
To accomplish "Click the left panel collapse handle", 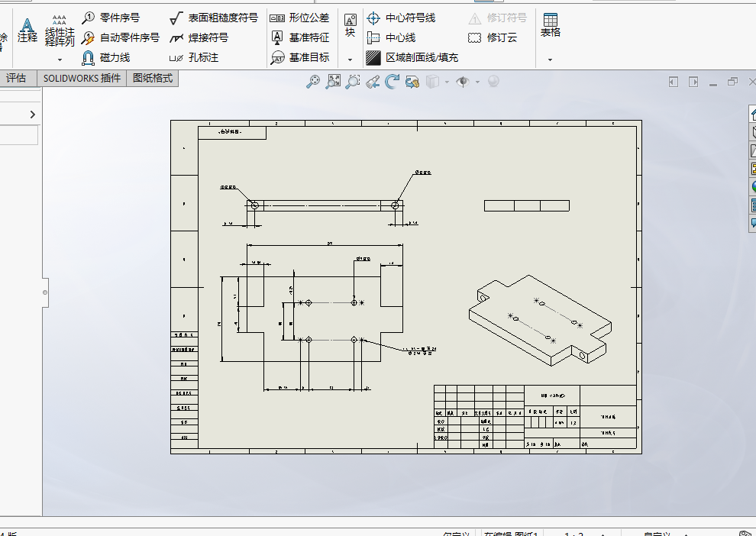I will pos(45,292).
